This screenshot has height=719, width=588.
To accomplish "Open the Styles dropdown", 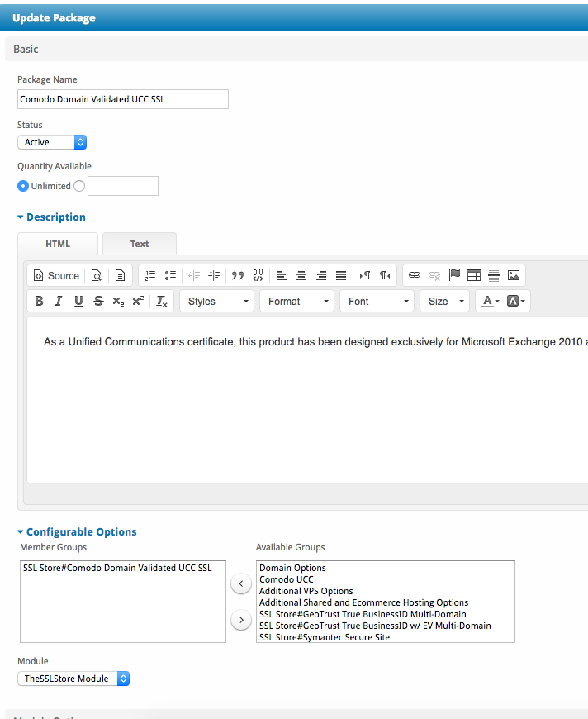I will pyautogui.click(x=216, y=302).
